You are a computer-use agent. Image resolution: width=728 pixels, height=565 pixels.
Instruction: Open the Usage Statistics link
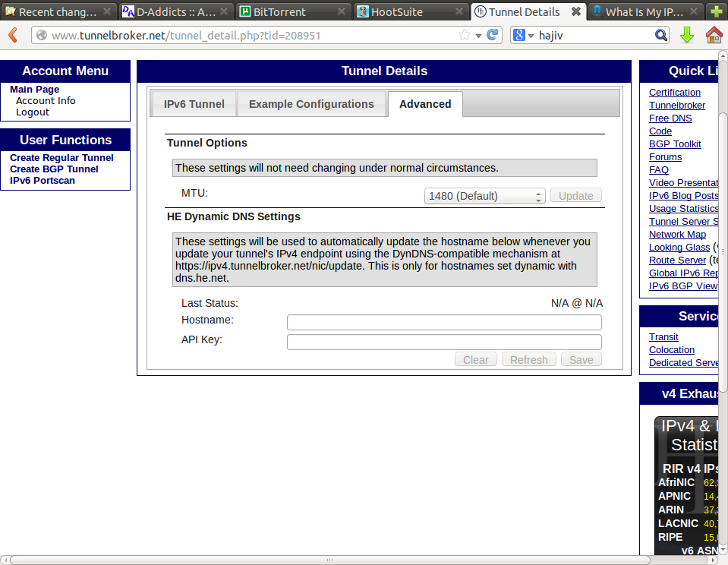tap(683, 209)
